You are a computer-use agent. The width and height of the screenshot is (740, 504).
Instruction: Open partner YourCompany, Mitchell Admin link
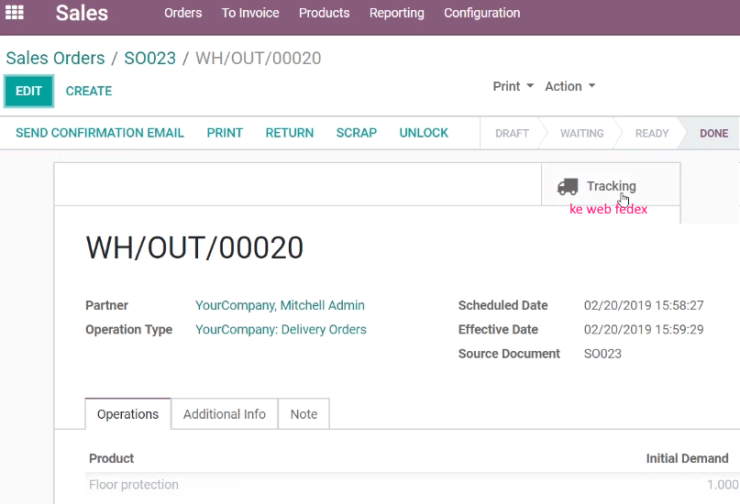280,305
